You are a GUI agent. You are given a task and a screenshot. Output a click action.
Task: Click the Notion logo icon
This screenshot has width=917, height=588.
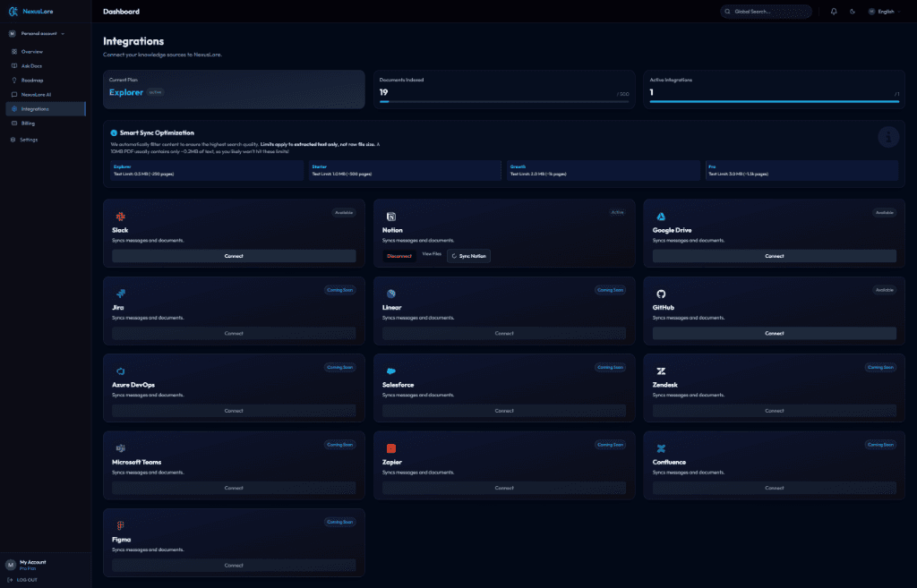pyautogui.click(x=390, y=217)
